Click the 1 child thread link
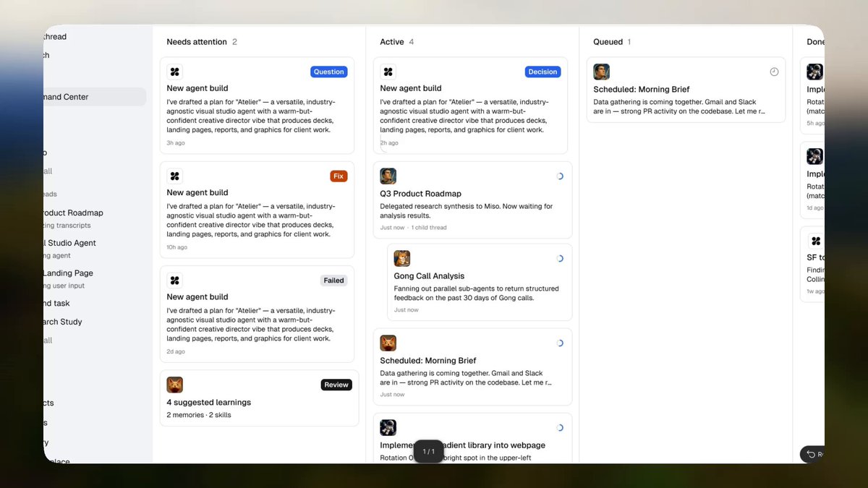 [429, 228]
